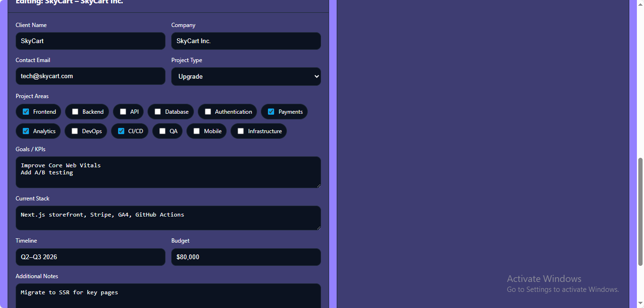The image size is (644, 308).
Task: Click the Current Stack label
Action: (x=33, y=199)
